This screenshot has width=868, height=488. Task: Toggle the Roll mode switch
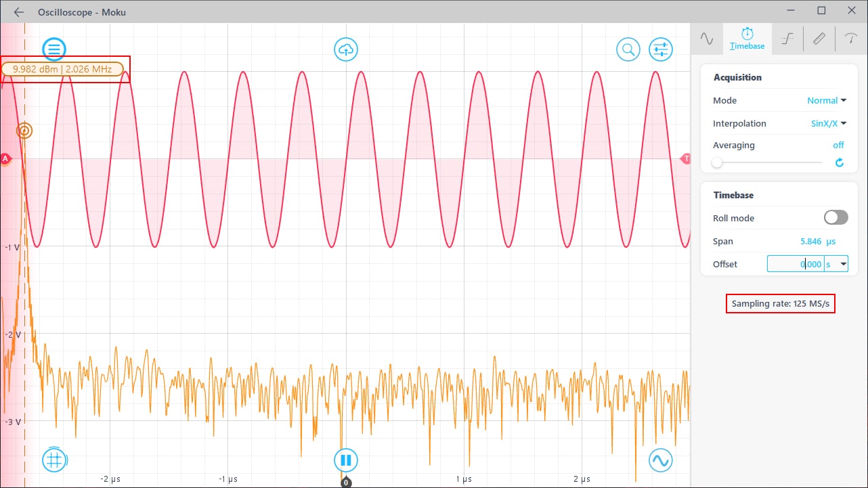[x=836, y=217]
